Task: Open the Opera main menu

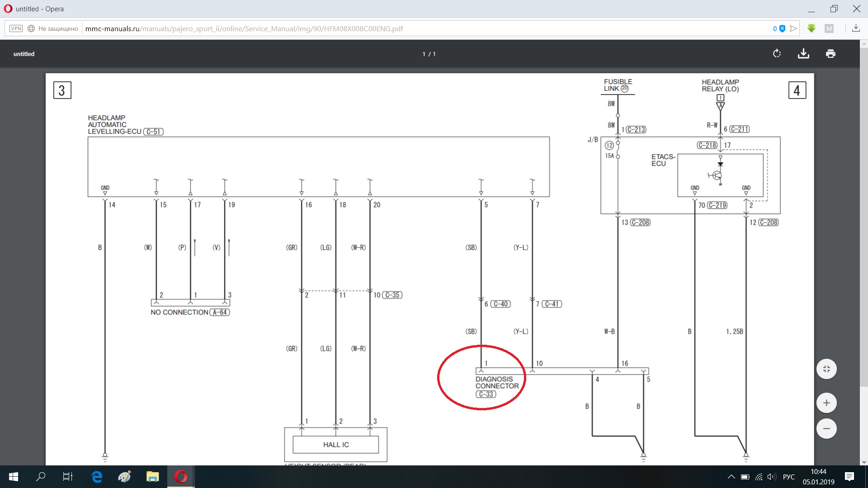Action: (x=8, y=9)
